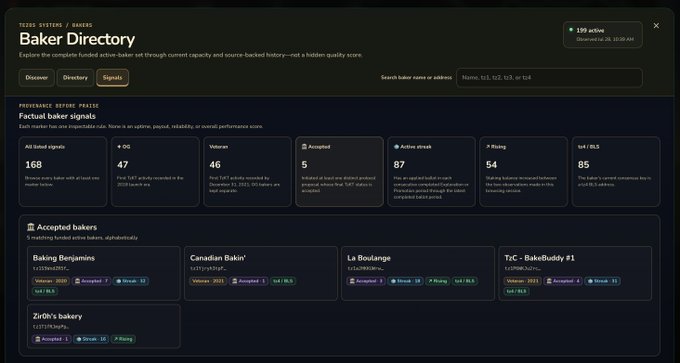Click the Active streak circle icon

pos(396,147)
